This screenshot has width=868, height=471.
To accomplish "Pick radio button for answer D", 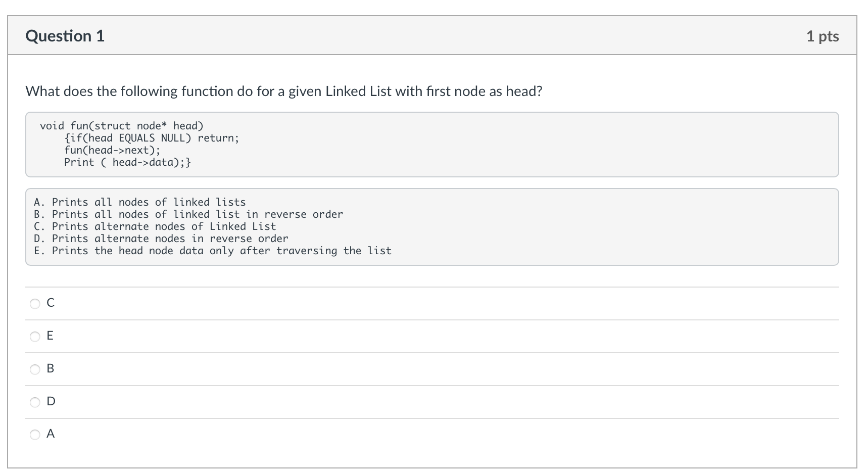I will (35, 402).
